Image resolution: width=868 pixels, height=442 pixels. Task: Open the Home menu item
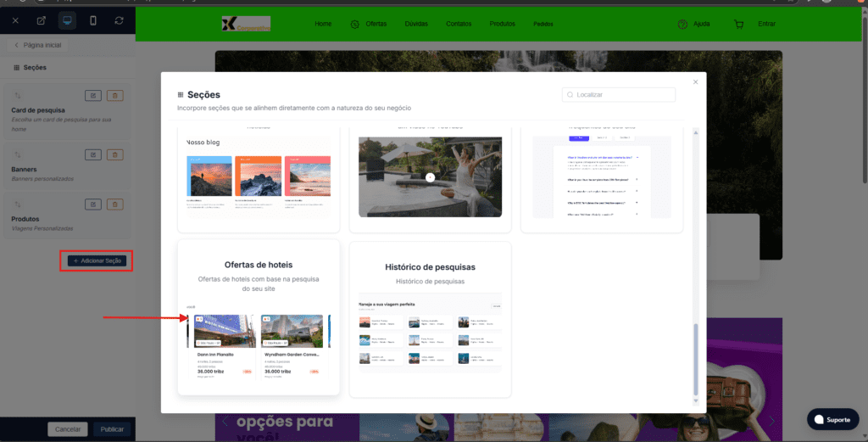click(323, 24)
